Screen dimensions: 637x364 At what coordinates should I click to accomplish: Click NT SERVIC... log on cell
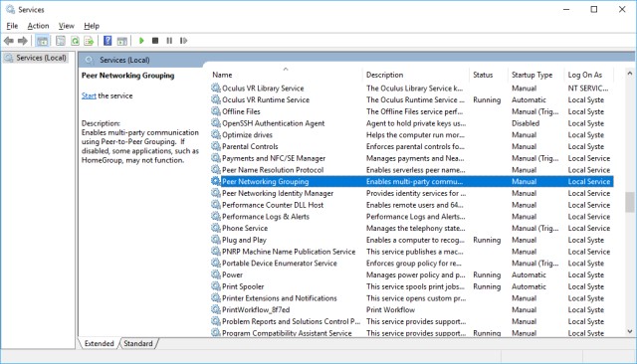tap(588, 88)
